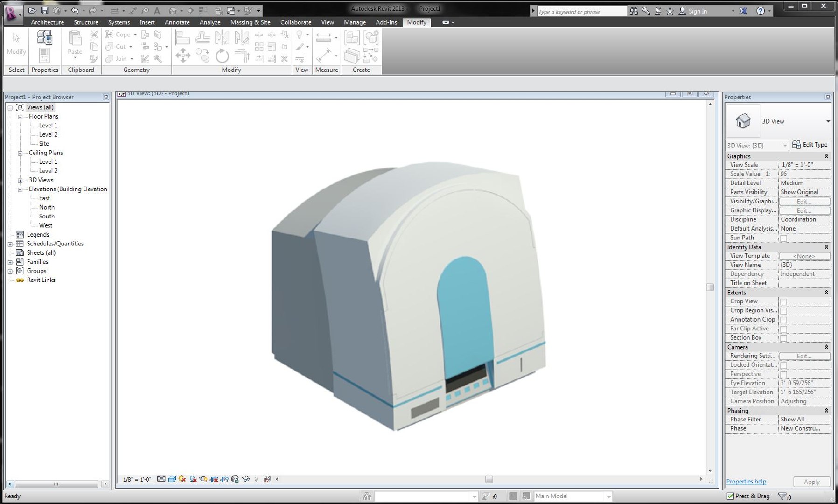838x504 pixels.
Task: Enable the Section Box checkbox
Action: point(784,338)
